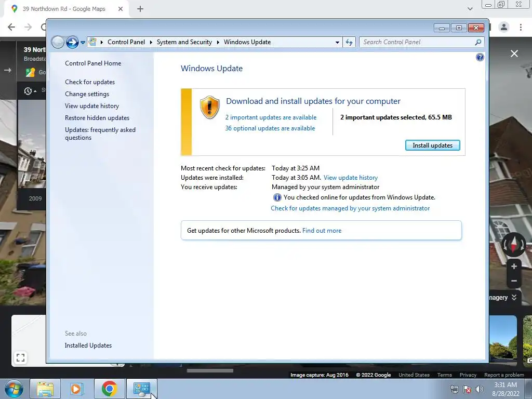Image resolution: width=532 pixels, height=399 pixels.
Task: Click Chrome Back arrow
Action: [11, 27]
